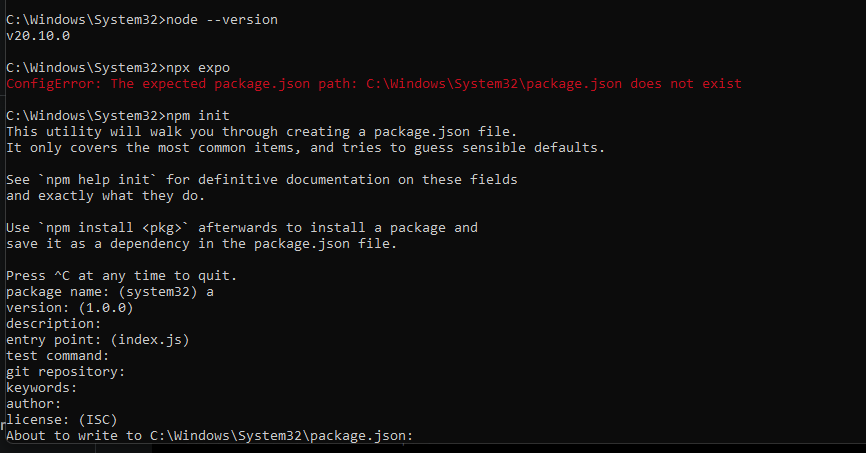Click the 'entry point: (index.js)' prompt
Viewport: 866px width, 453px height.
click(98, 340)
